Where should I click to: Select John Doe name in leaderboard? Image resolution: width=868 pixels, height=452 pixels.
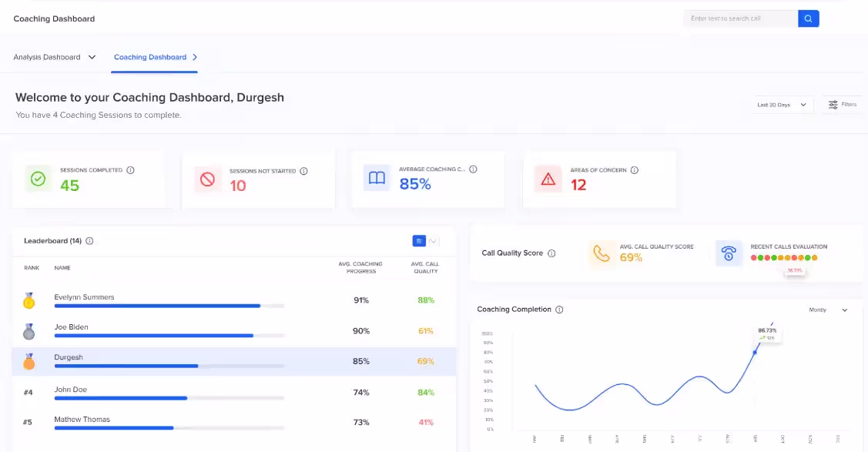[x=70, y=390]
